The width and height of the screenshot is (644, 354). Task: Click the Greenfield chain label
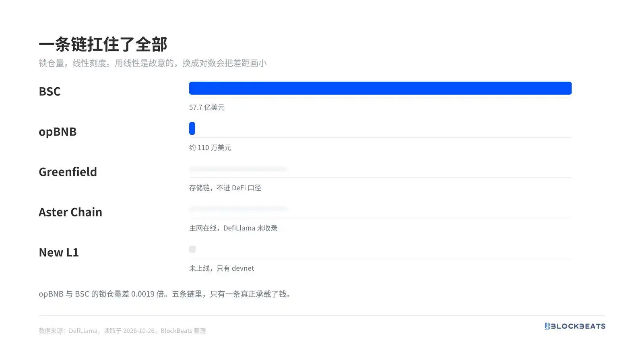68,172
